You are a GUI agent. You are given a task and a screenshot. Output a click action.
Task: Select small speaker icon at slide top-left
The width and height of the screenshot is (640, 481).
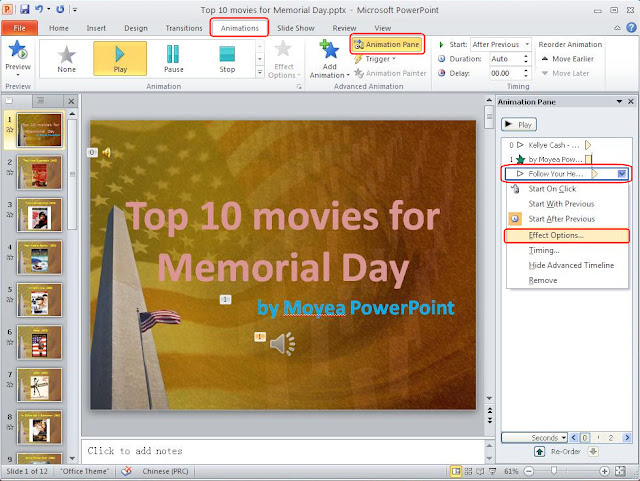(x=107, y=153)
